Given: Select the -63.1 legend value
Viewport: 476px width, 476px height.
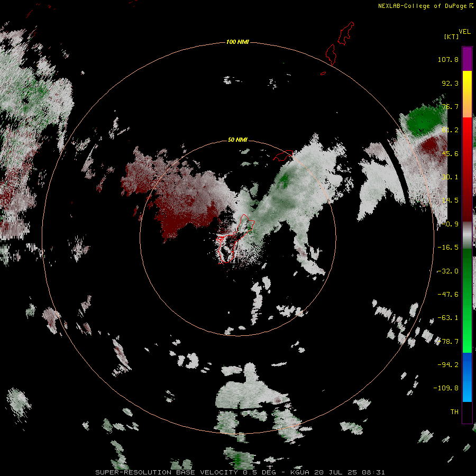Looking at the screenshot, I should pos(448,318).
